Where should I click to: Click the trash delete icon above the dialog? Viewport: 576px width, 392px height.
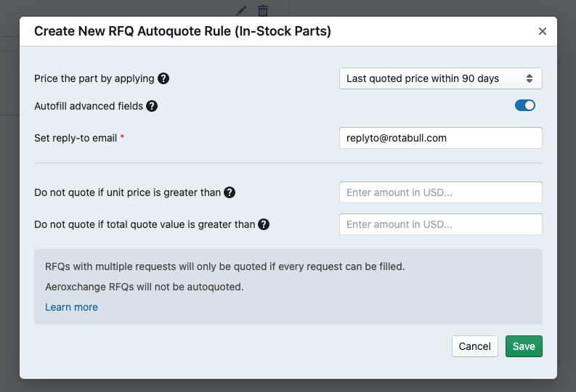point(263,10)
